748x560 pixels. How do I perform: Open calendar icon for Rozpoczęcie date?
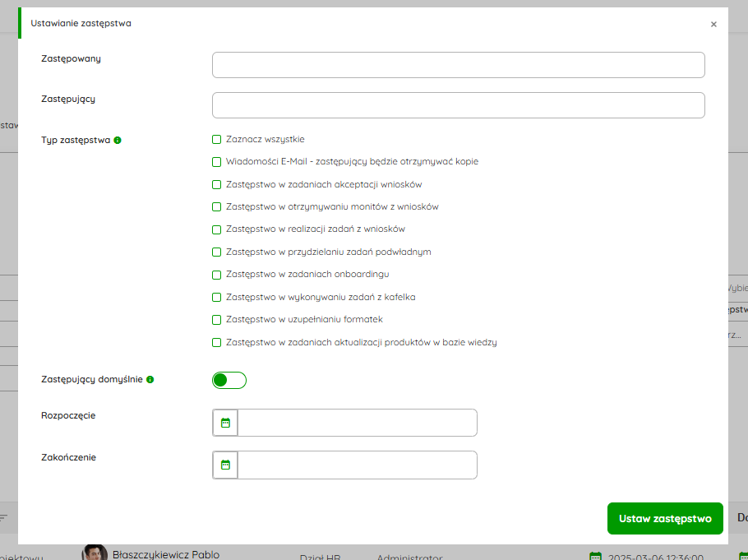(x=225, y=423)
